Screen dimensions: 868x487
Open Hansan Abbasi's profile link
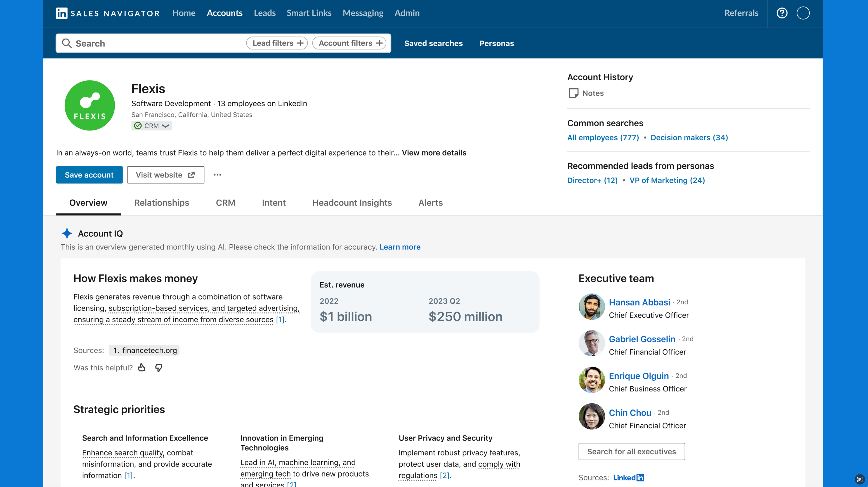tap(639, 302)
